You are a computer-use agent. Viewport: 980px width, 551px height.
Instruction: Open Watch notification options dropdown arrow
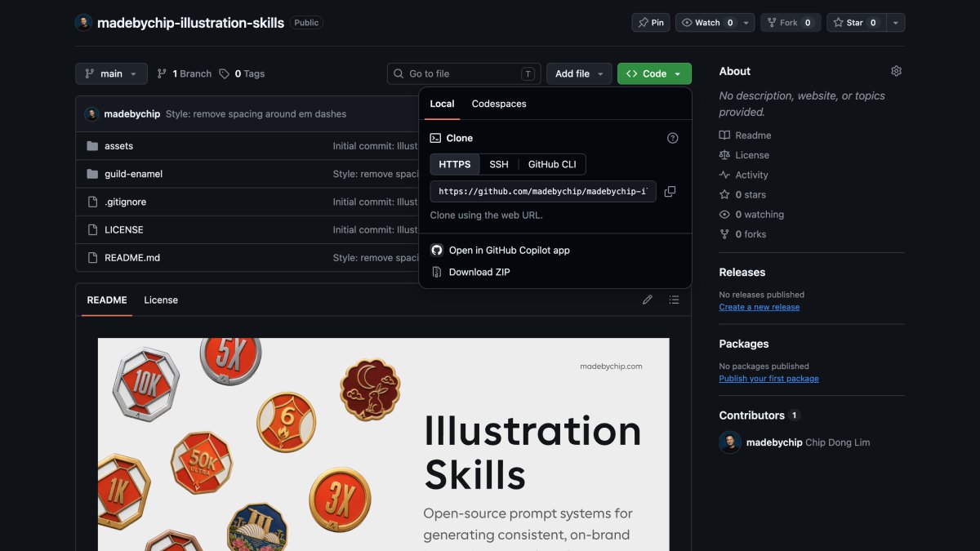point(746,23)
